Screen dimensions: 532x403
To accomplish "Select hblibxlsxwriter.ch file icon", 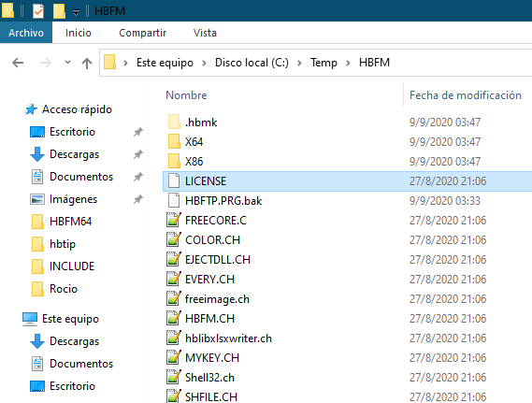I will pyautogui.click(x=174, y=338).
